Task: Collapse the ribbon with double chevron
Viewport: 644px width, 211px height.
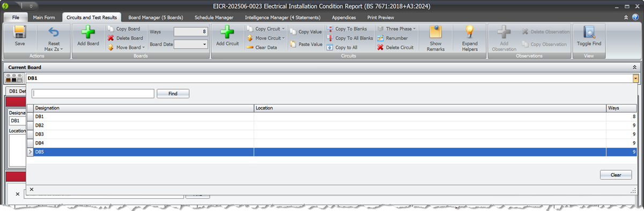Action: 625,17
